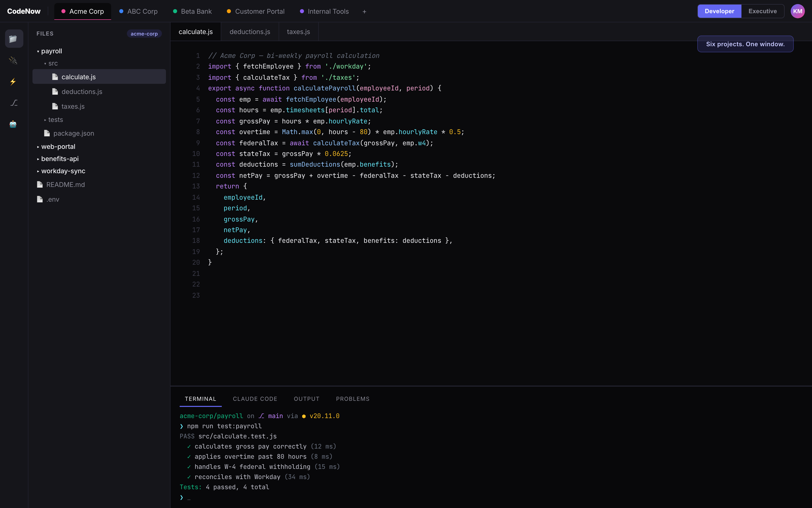812x508 pixels.
Task: Switch to the Customer Portal project tab
Action: [256, 11]
